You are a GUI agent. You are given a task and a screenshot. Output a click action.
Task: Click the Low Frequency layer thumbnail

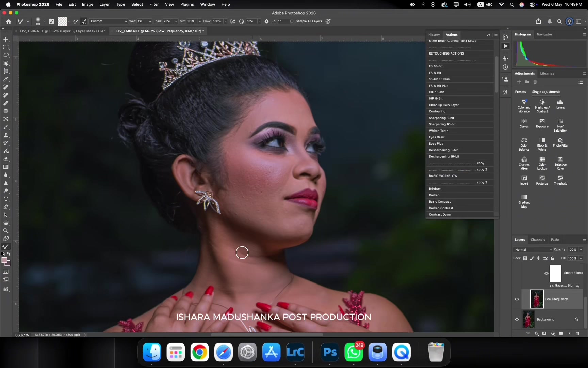(x=537, y=299)
